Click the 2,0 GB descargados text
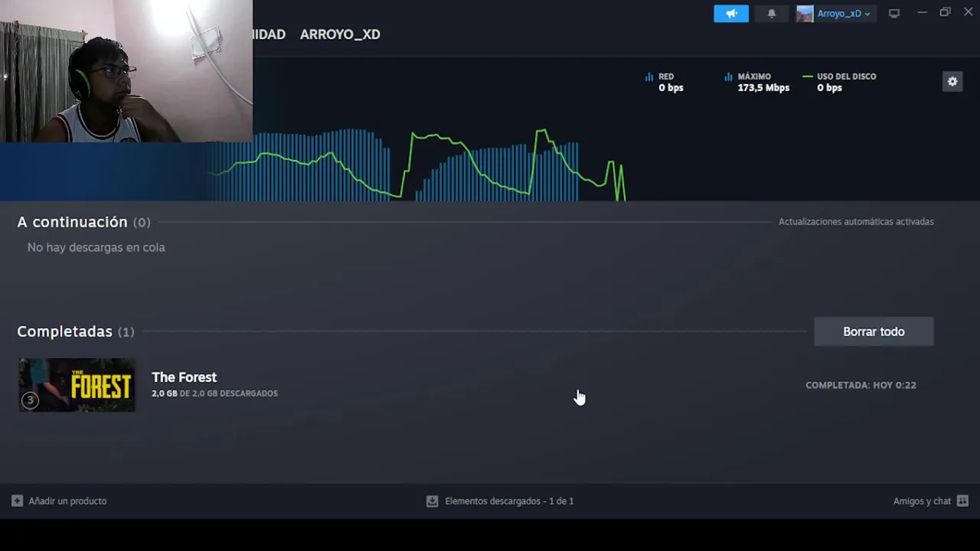 tap(214, 393)
